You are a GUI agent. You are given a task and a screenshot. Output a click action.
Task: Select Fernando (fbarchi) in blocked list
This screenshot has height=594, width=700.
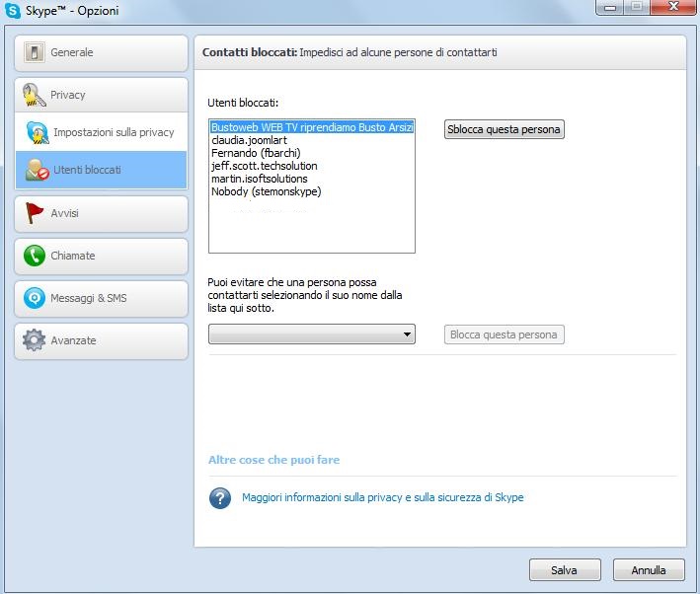click(312, 153)
